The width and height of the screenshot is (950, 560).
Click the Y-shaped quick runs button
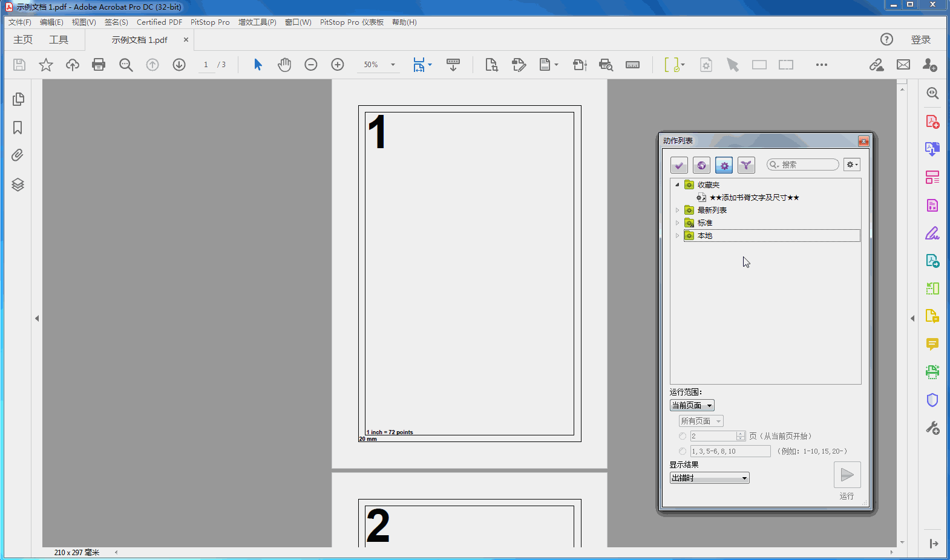point(746,165)
